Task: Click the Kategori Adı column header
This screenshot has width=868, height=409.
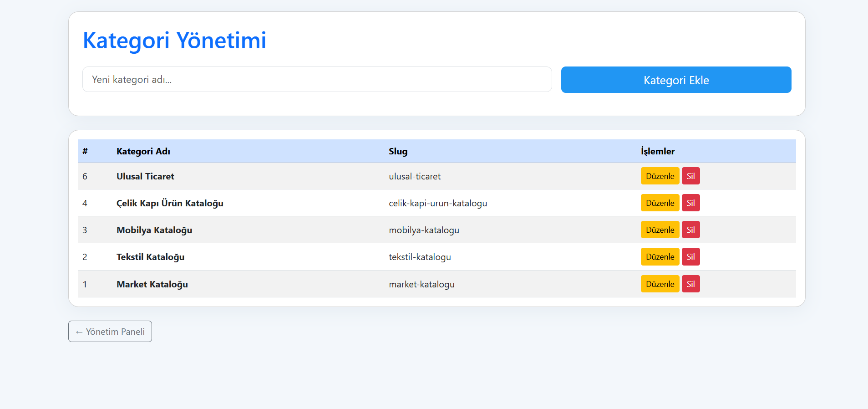Action: tap(143, 151)
